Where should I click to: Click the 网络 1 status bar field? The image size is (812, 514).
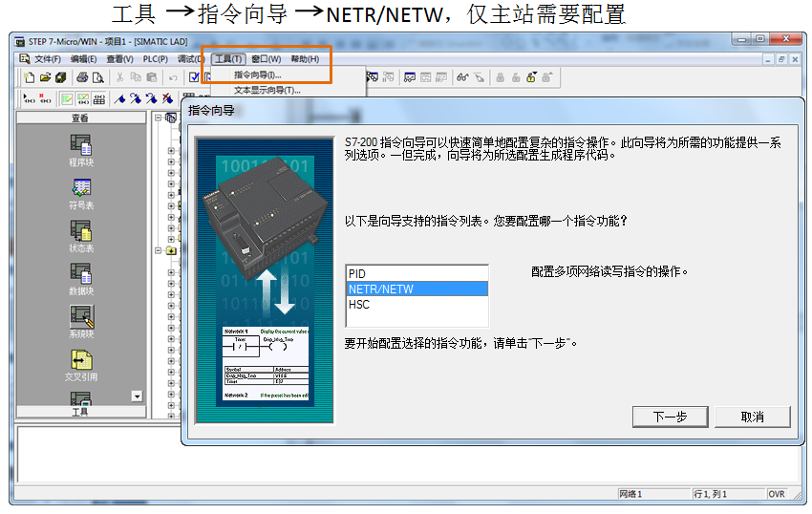point(654,494)
